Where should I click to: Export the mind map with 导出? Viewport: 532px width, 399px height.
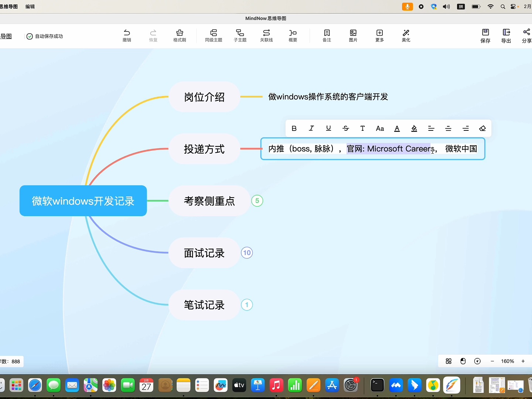[x=506, y=36]
